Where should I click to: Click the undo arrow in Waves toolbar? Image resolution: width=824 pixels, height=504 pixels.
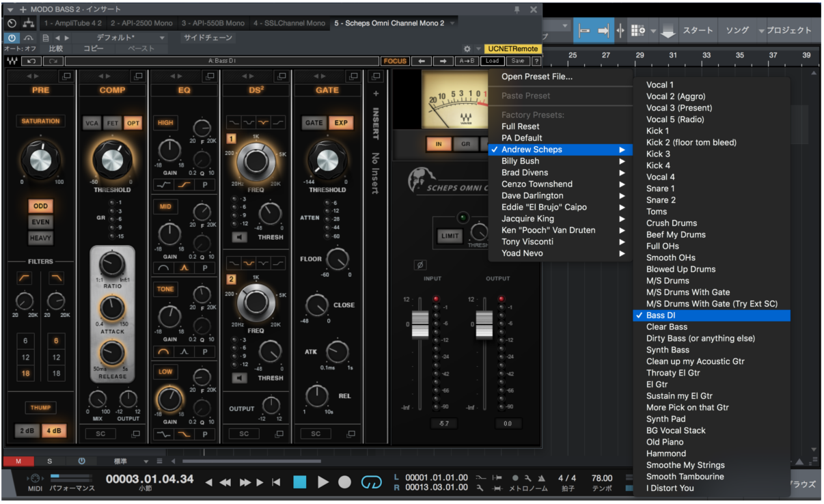[32, 61]
